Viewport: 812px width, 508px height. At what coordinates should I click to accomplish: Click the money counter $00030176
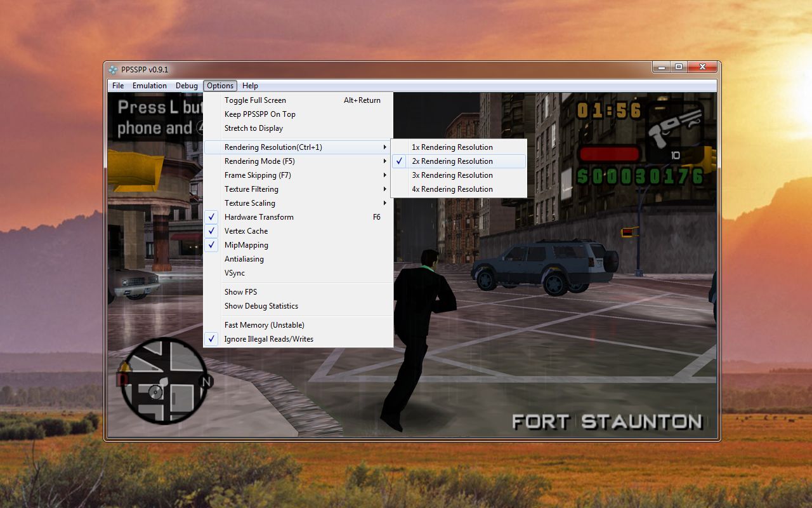point(641,177)
